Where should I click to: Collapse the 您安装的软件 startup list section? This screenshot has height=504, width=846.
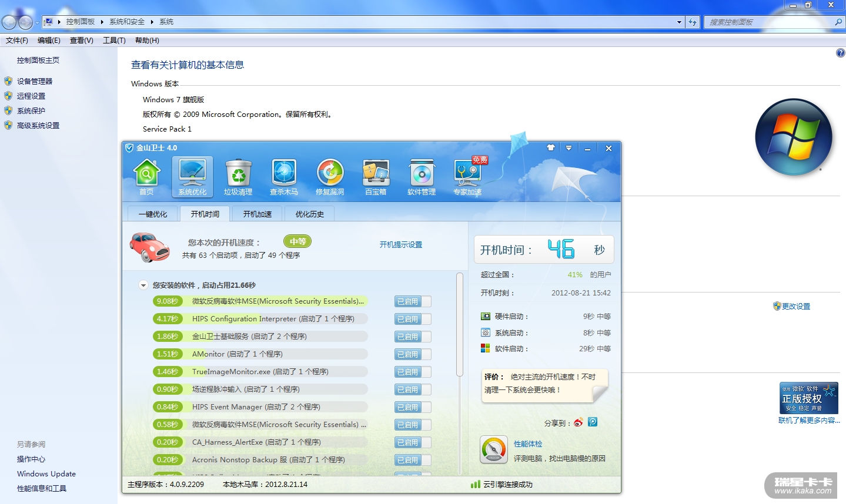[143, 285]
